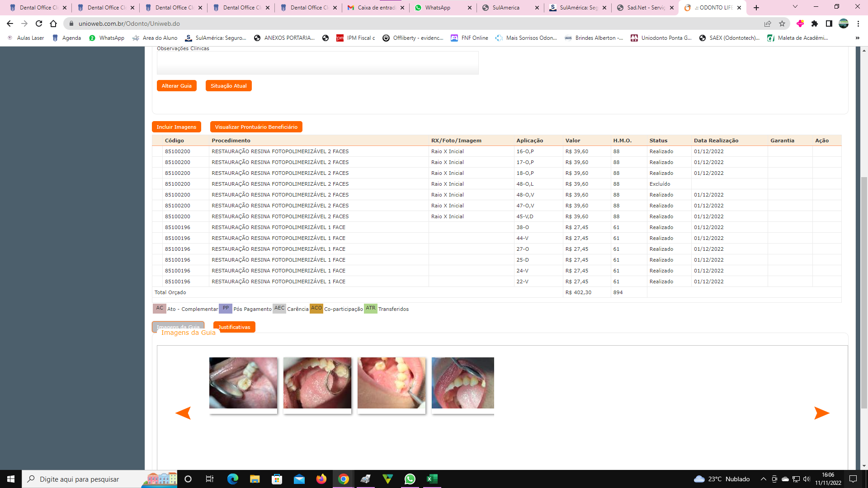
Task: Click the Incluir Imagens button
Action: pos(176,127)
